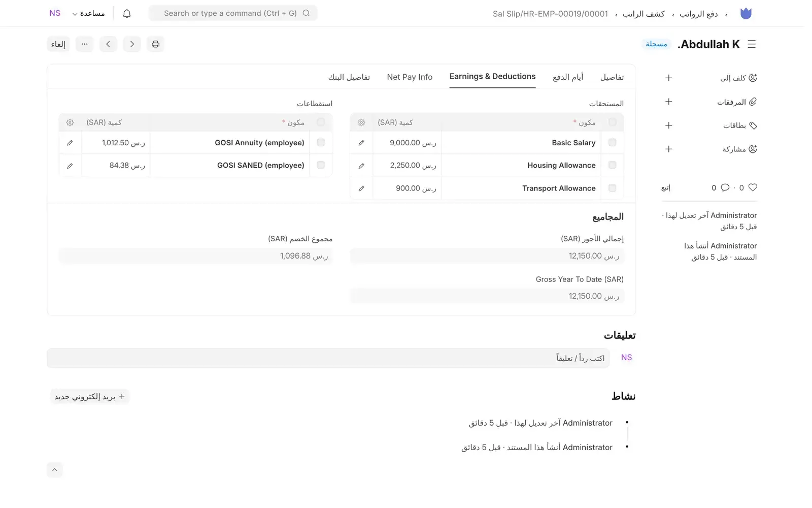Focus the search command bar

233,13
